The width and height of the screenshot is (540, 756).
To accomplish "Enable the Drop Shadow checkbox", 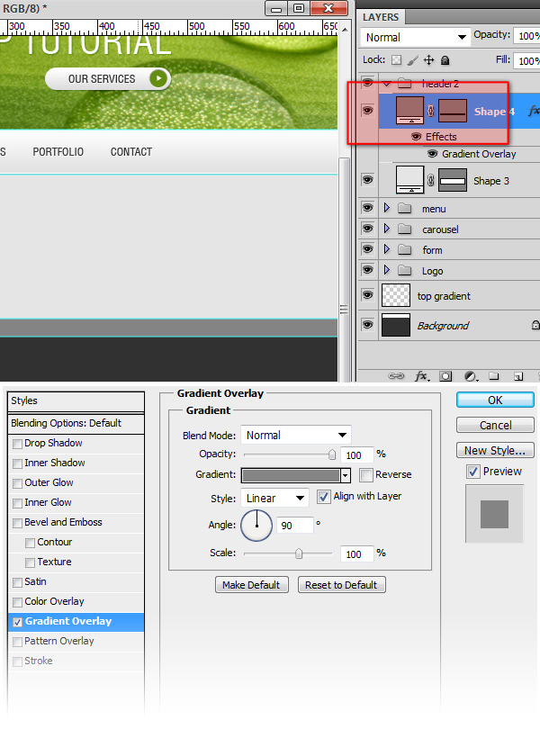I will [x=17, y=444].
